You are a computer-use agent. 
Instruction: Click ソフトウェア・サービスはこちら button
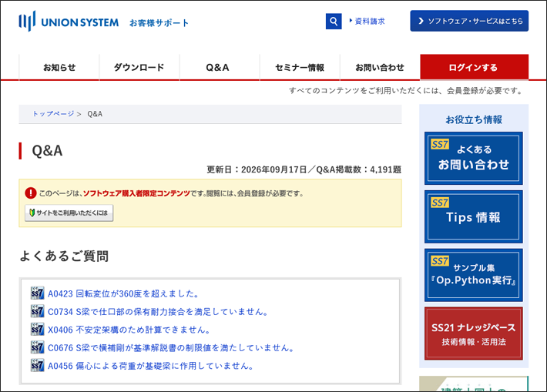tap(469, 21)
